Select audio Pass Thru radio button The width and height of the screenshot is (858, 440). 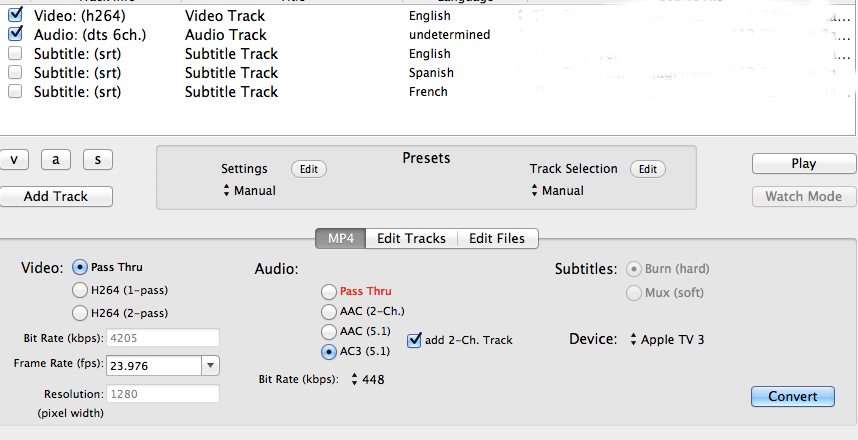tap(329, 291)
